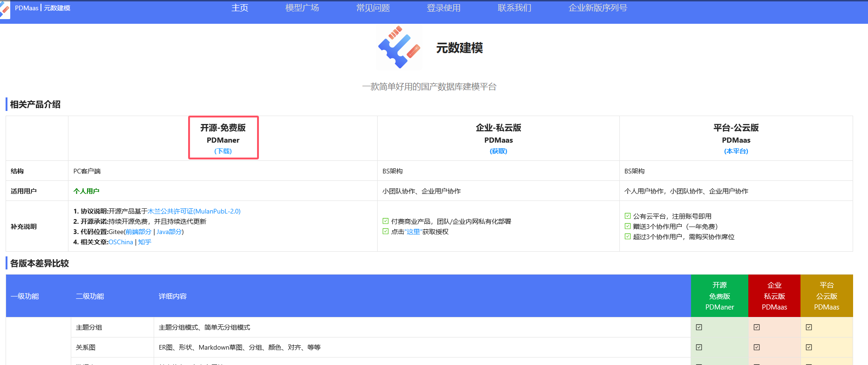Click the 适用用户 row header
Image resolution: width=868 pixels, height=365 pixels.
(x=24, y=191)
